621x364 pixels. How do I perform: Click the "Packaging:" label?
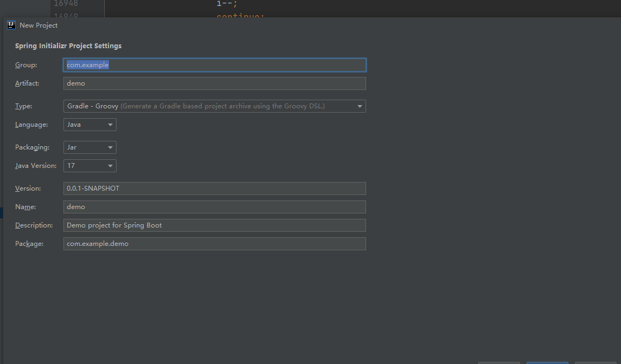pos(33,147)
